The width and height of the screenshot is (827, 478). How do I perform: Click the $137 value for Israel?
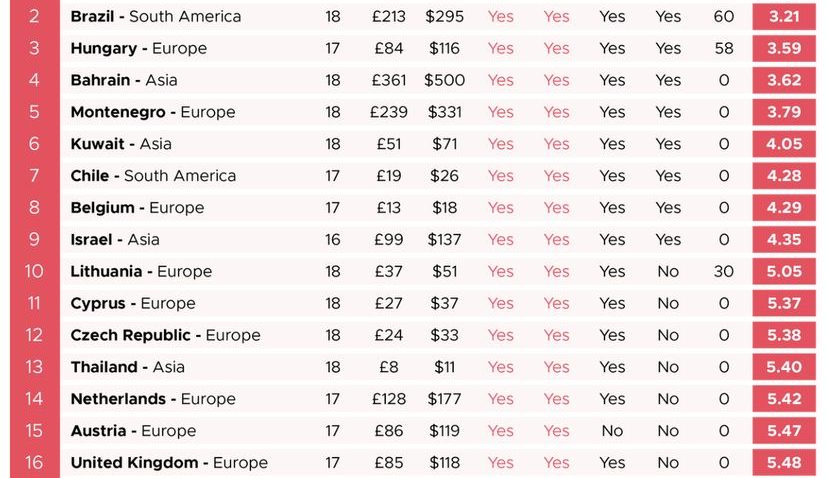tap(444, 240)
